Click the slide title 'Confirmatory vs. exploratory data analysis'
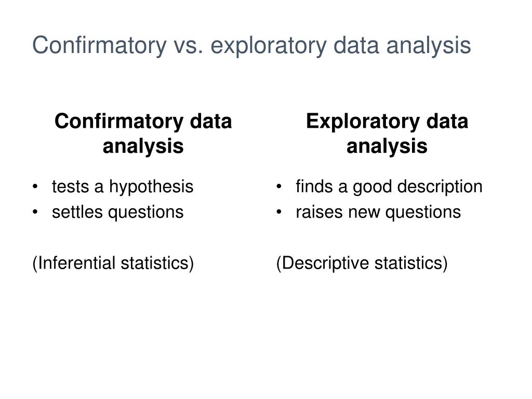 251,46
